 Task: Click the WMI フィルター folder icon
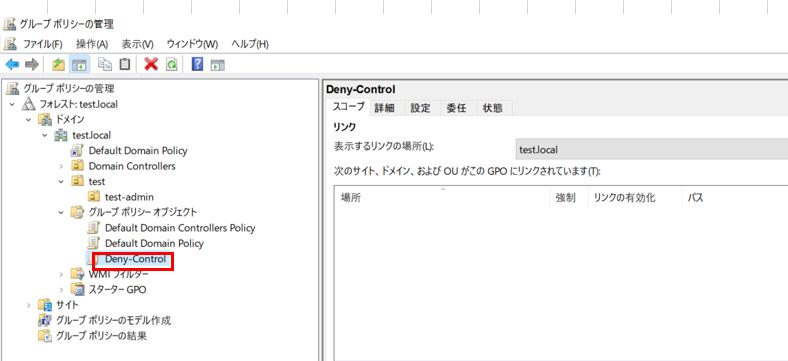[77, 274]
